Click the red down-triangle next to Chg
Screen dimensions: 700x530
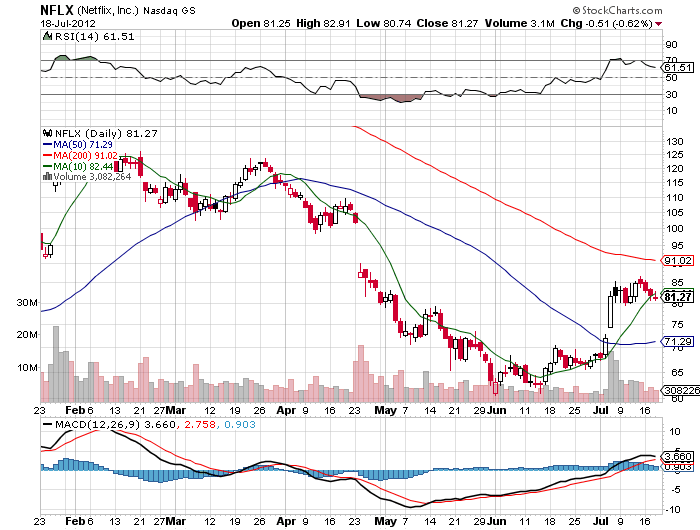658,24
